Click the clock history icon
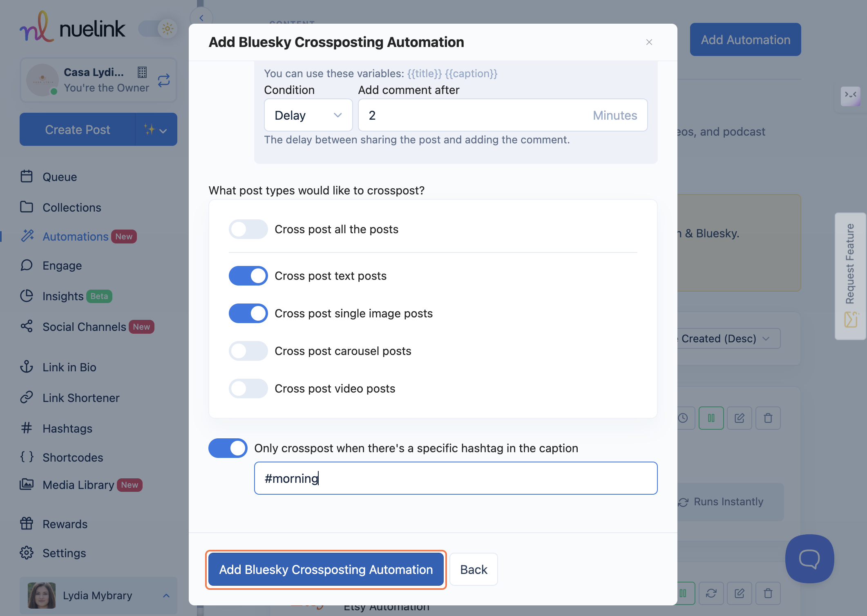Viewport: 867px width, 616px height. (x=683, y=418)
